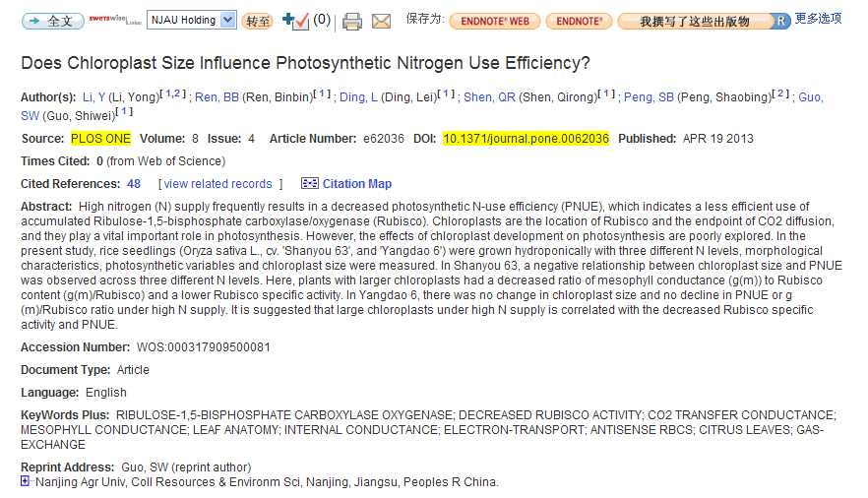The height and width of the screenshot is (498, 868).
Task: Open author link Shen, QR
Action: [x=490, y=96]
